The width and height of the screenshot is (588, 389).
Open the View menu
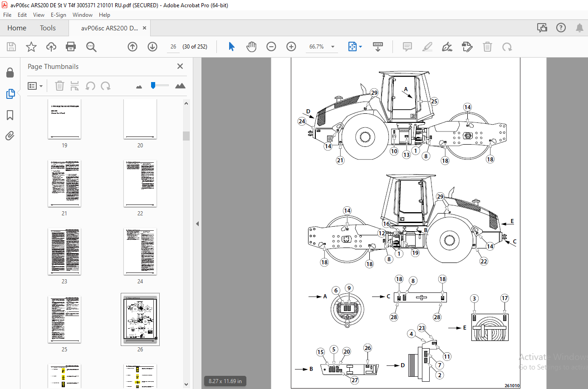pos(39,15)
